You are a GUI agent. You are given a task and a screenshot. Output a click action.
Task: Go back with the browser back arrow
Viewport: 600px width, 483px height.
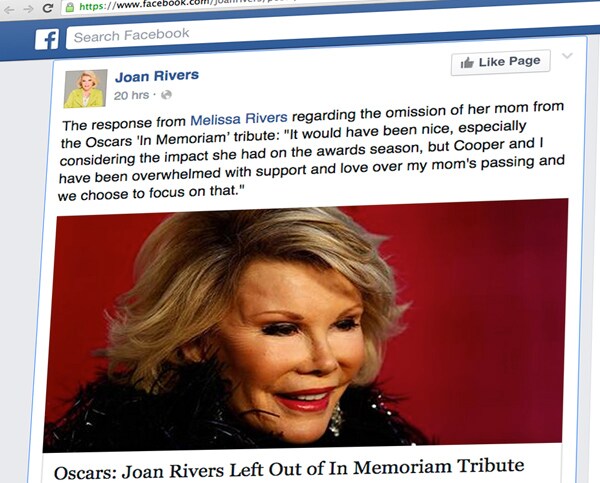pyautogui.click(x=9, y=10)
